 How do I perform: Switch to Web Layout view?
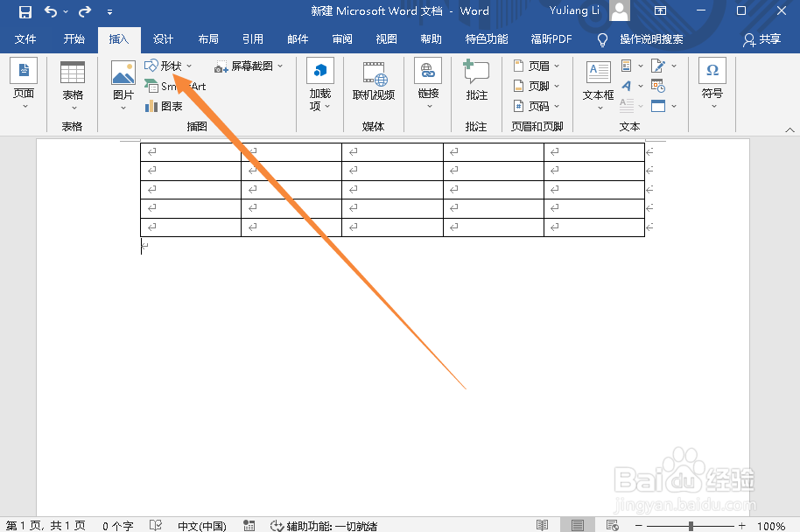click(612, 525)
